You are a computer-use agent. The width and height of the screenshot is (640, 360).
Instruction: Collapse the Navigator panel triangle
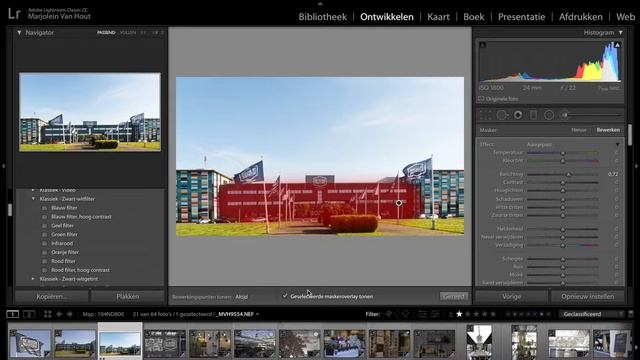click(x=19, y=33)
